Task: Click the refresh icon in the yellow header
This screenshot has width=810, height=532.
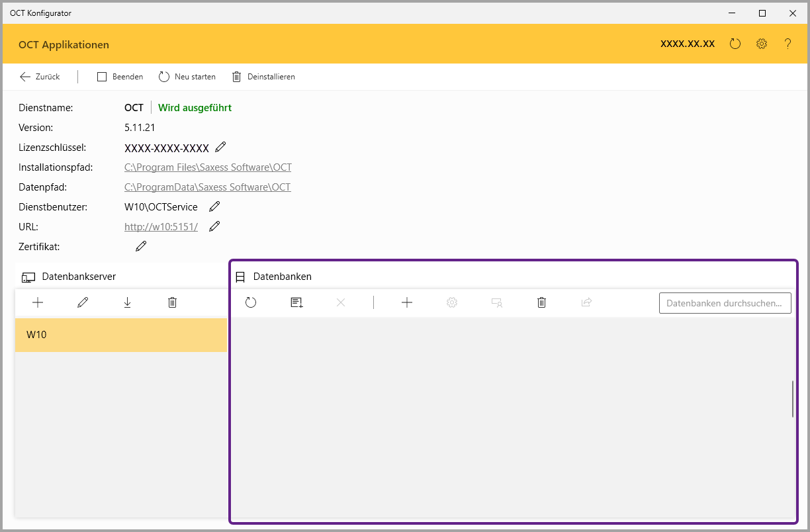Action: (x=735, y=44)
